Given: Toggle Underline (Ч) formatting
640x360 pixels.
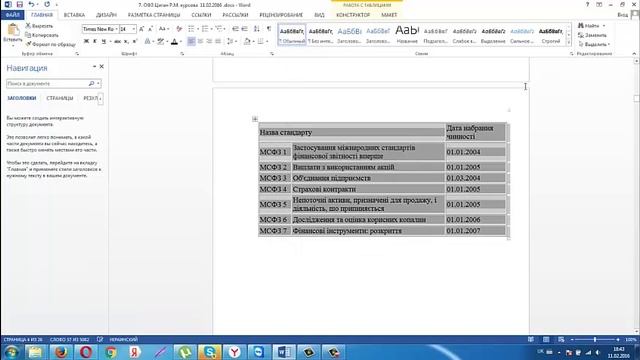Looking at the screenshot, I should [104, 41].
